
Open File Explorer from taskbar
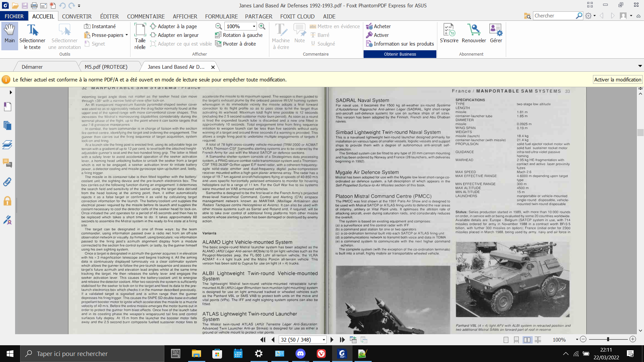pos(196,354)
